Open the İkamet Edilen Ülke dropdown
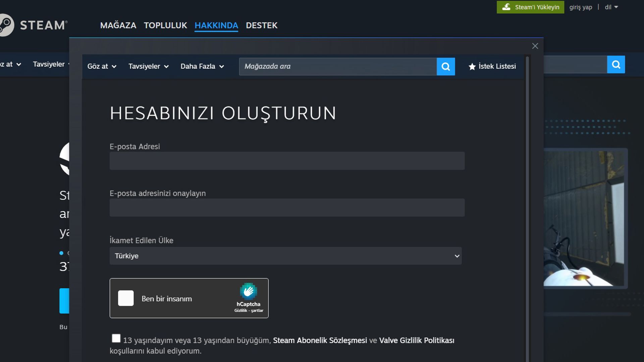Image resolution: width=644 pixels, height=362 pixels. point(285,256)
